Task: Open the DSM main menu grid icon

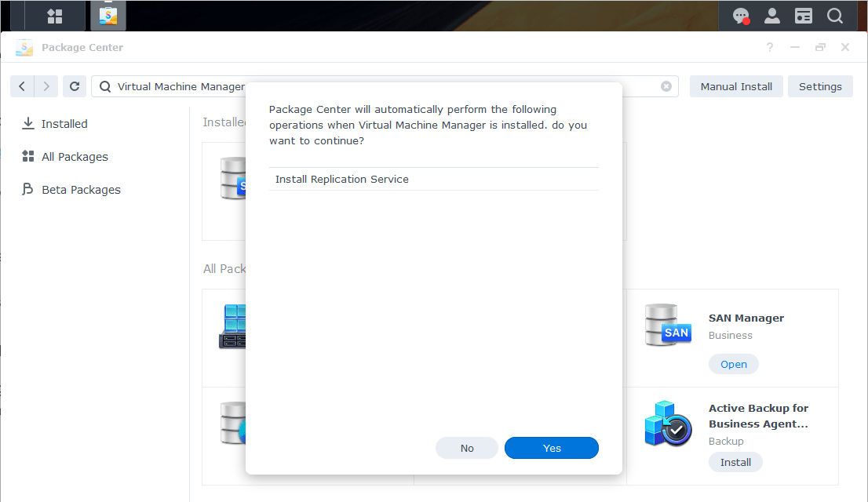Action: pyautogui.click(x=54, y=16)
